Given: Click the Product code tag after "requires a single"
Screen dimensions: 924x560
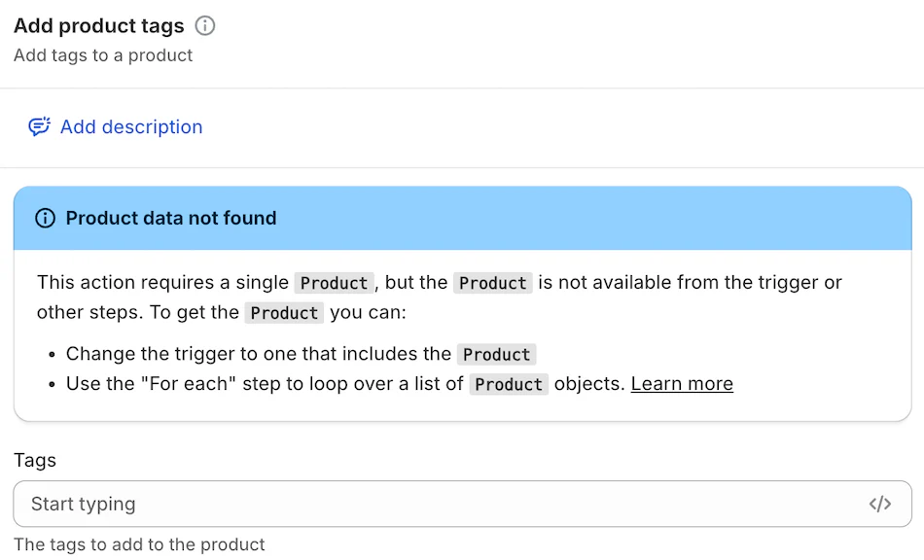Looking at the screenshot, I should pyautogui.click(x=334, y=283).
